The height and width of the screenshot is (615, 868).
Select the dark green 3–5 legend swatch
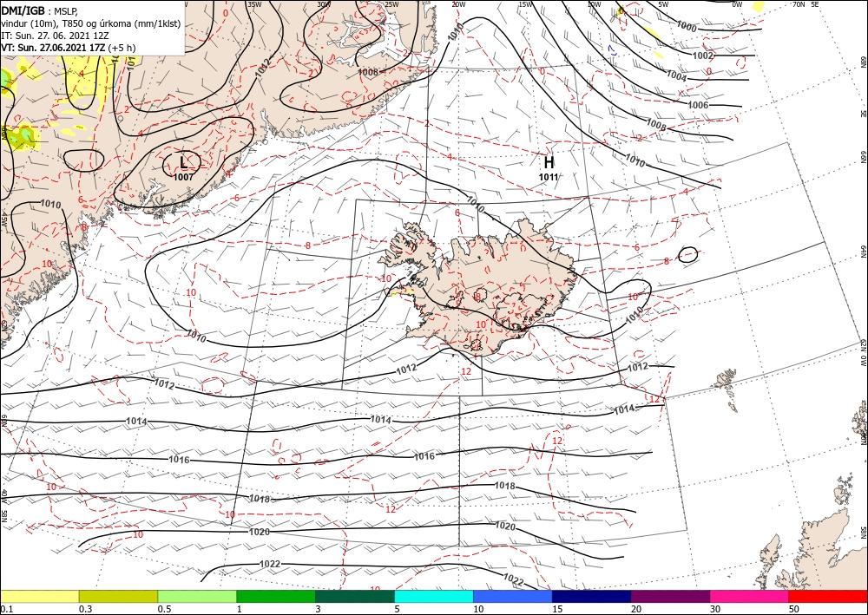click(x=355, y=596)
